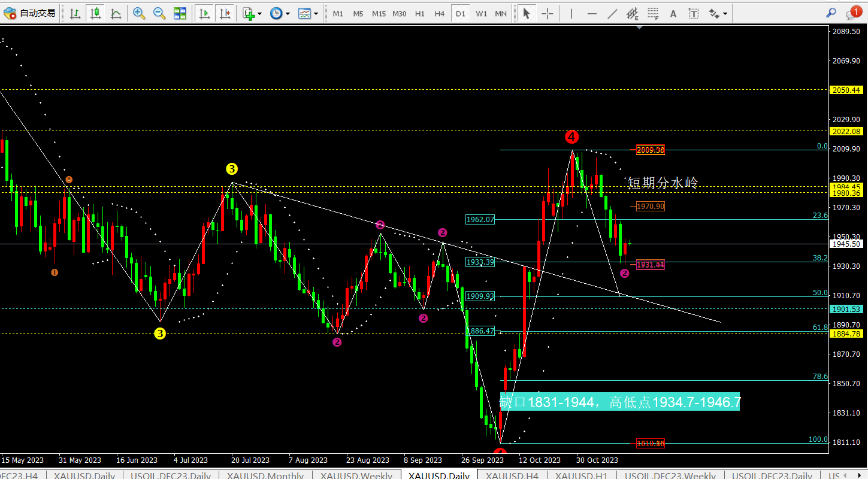The width and height of the screenshot is (868, 479).
Task: Select the 1909.93 Fibonacci price label
Action: click(480, 296)
